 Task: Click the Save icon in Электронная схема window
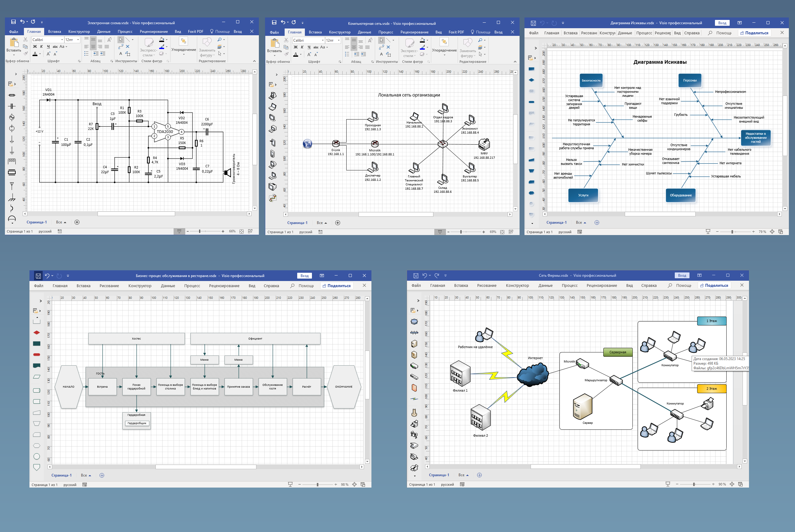click(13, 22)
